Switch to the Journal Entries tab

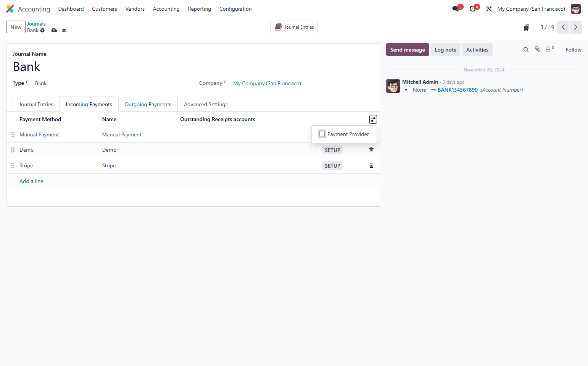[x=36, y=104]
